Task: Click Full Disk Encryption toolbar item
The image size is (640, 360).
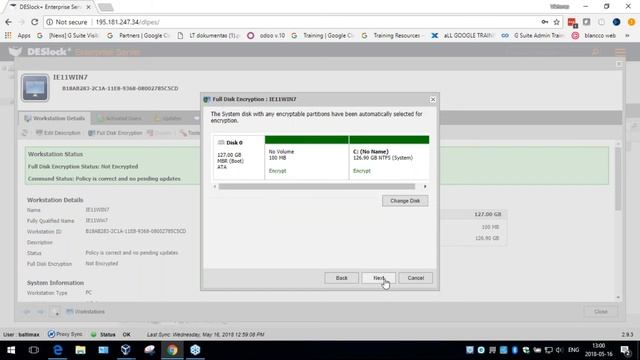Action: [116, 133]
